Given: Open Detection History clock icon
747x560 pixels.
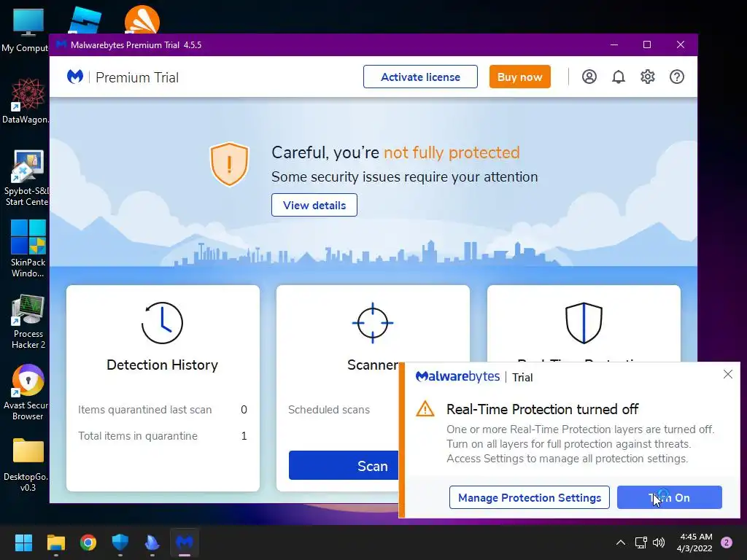Looking at the screenshot, I should [x=163, y=323].
